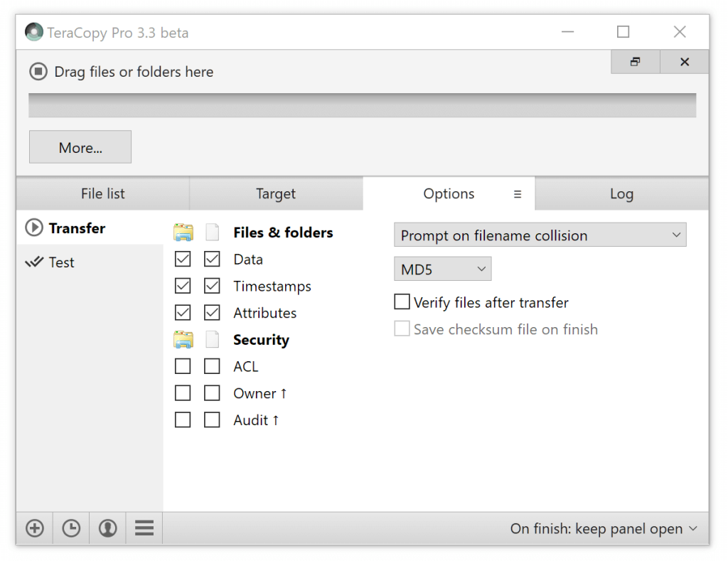This screenshot has height=561, width=728.
Task: Select the Test mode in sidebar
Action: pos(60,262)
